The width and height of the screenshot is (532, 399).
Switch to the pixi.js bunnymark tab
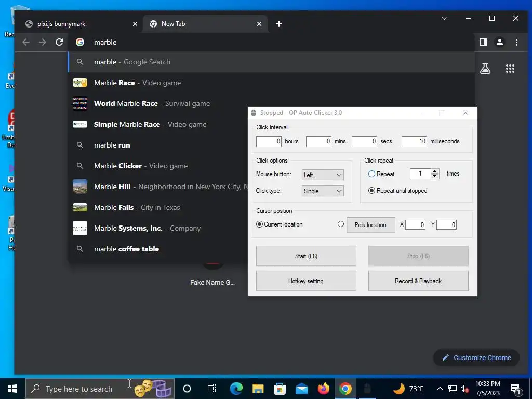click(81, 24)
